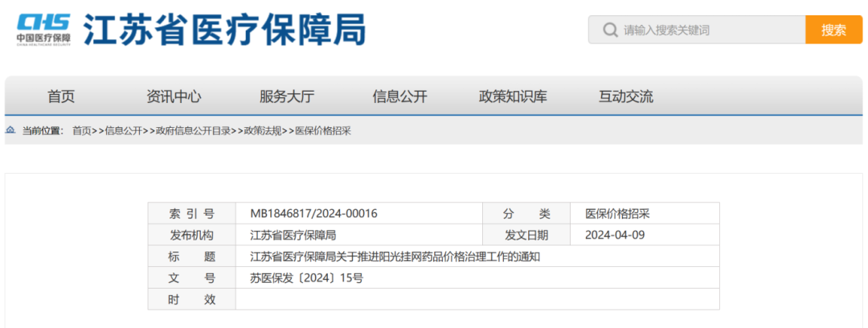Click the 文号 label cell

[191, 278]
